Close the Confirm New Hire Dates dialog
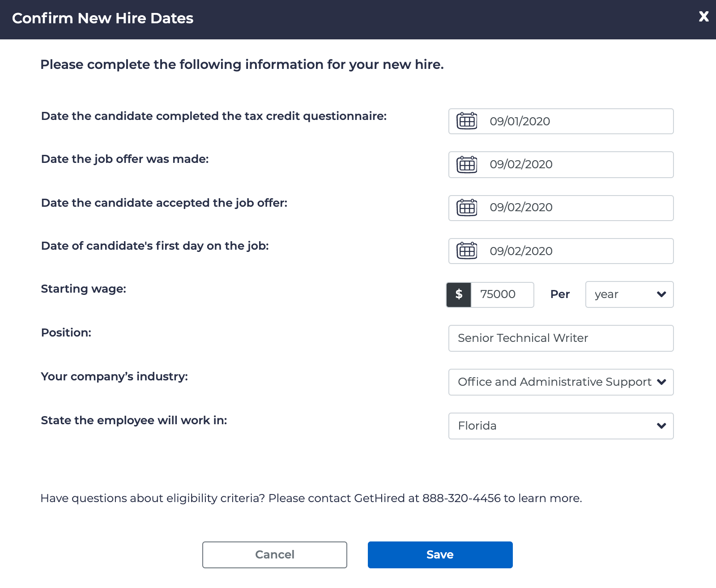This screenshot has height=588, width=716. [703, 17]
